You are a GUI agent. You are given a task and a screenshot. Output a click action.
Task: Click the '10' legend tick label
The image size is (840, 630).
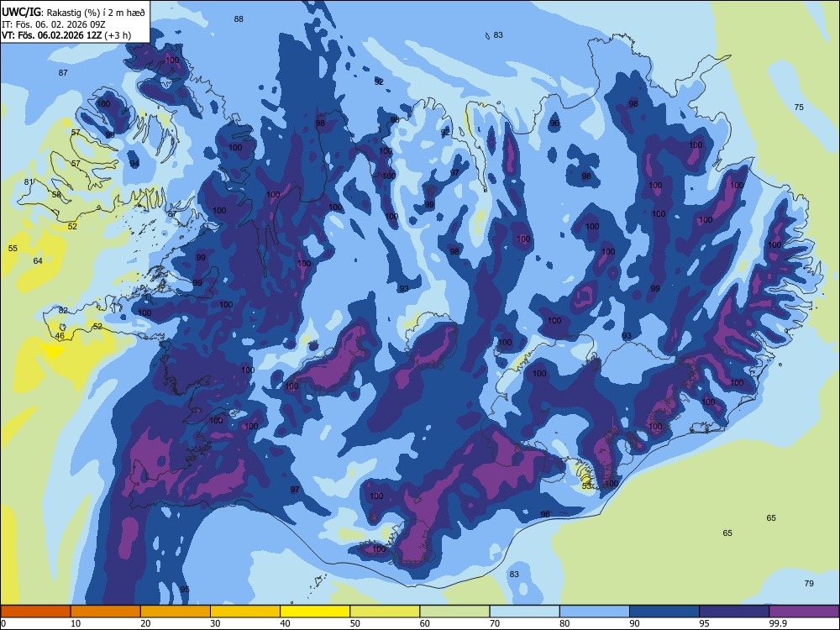[76, 623]
